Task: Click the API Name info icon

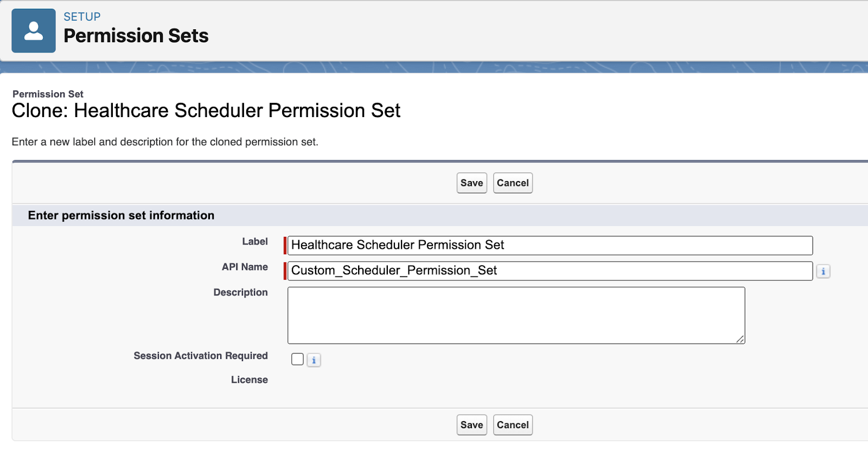Action: pos(823,272)
